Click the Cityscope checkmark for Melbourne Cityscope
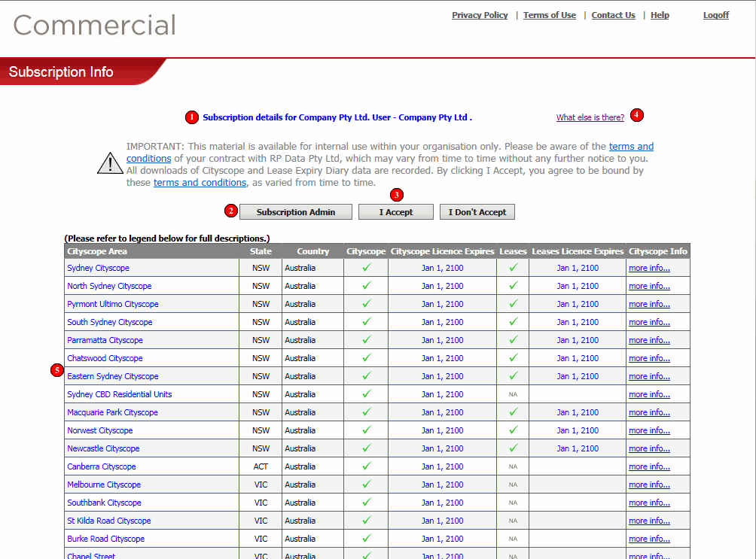This screenshot has height=559, width=756. coord(367,484)
